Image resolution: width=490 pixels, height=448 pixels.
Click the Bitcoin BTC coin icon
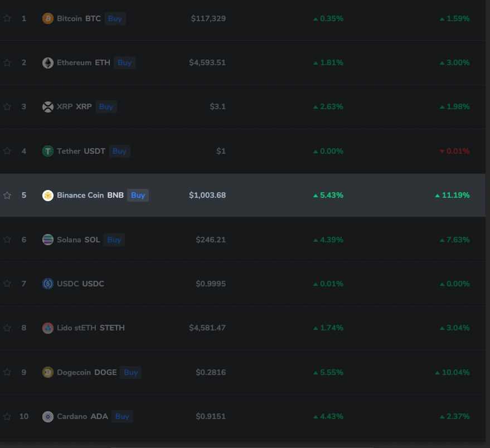click(x=47, y=18)
